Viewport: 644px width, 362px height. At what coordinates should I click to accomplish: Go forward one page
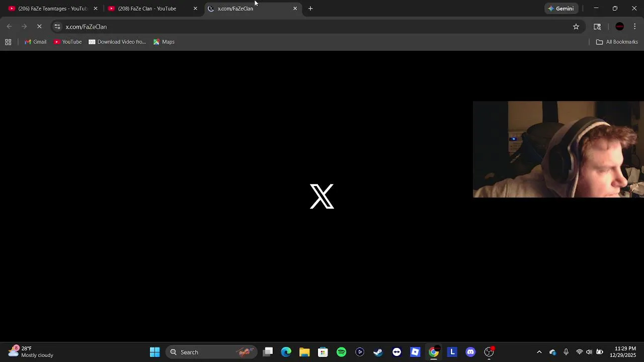pyautogui.click(x=24, y=27)
